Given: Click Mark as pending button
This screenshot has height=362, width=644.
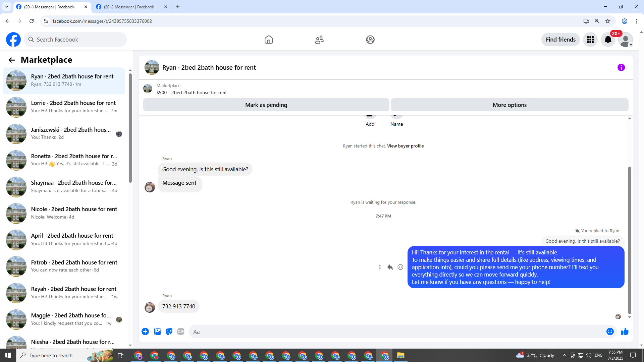Looking at the screenshot, I should 266,105.
